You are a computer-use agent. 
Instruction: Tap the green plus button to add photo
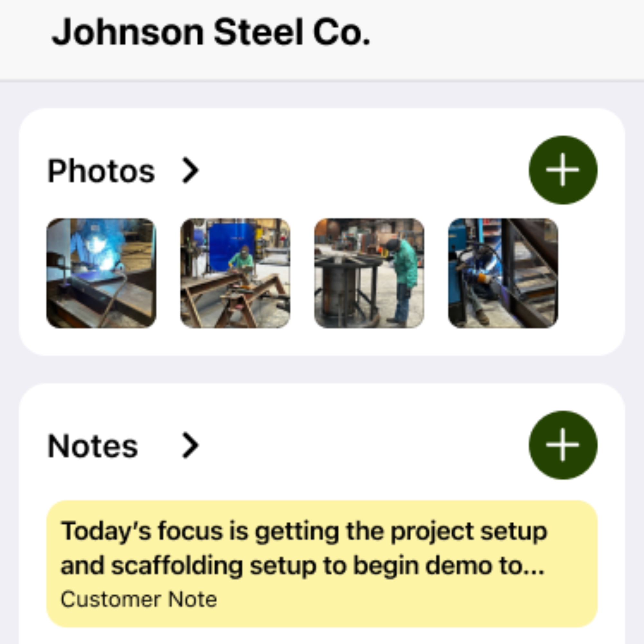click(563, 170)
